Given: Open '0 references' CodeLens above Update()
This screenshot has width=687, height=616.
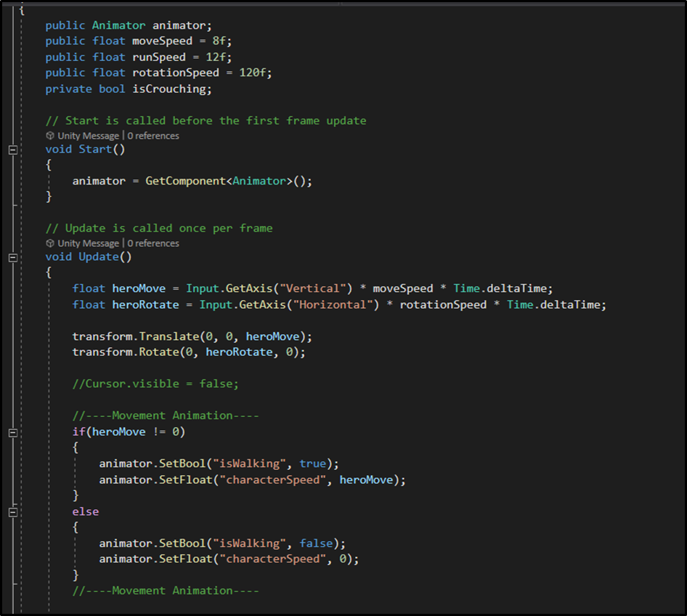Looking at the screenshot, I should pos(153,243).
